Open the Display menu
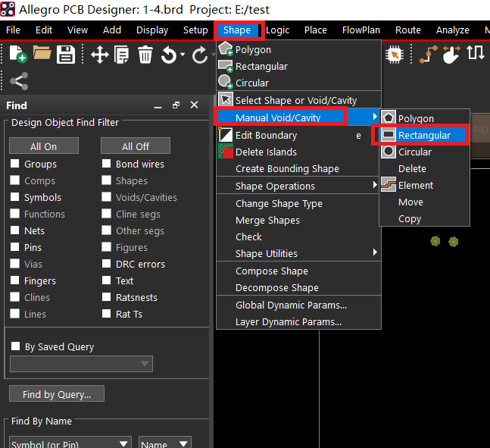Screen dimensions: 490x448 152,30
